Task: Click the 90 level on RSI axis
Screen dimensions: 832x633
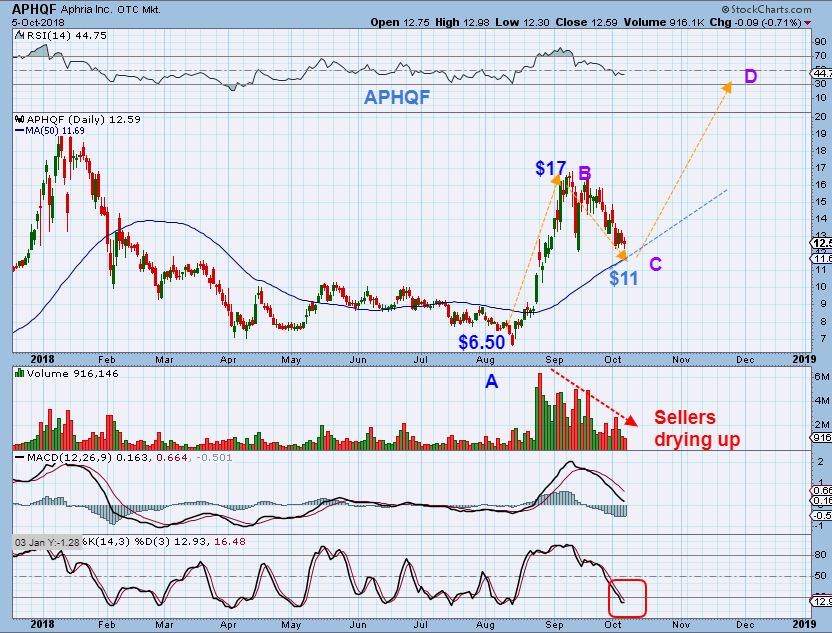Action: (820, 41)
